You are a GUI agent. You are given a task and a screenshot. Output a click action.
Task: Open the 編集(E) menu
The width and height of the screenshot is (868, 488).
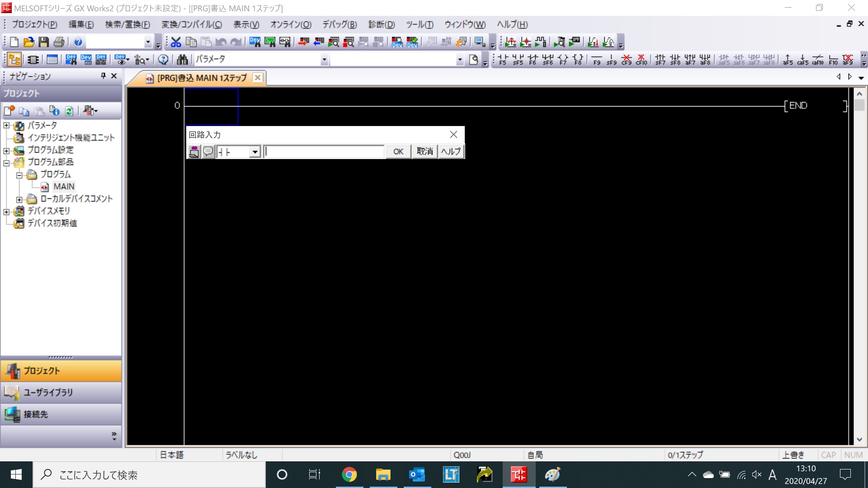[x=81, y=24]
